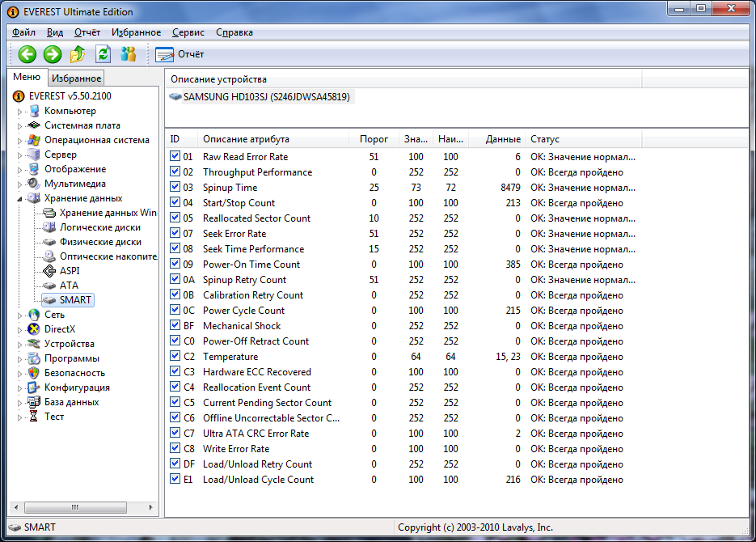Click the SAMSUNG HD103SJ drive icon
Viewport: 756px width, 542px height.
pos(175,97)
